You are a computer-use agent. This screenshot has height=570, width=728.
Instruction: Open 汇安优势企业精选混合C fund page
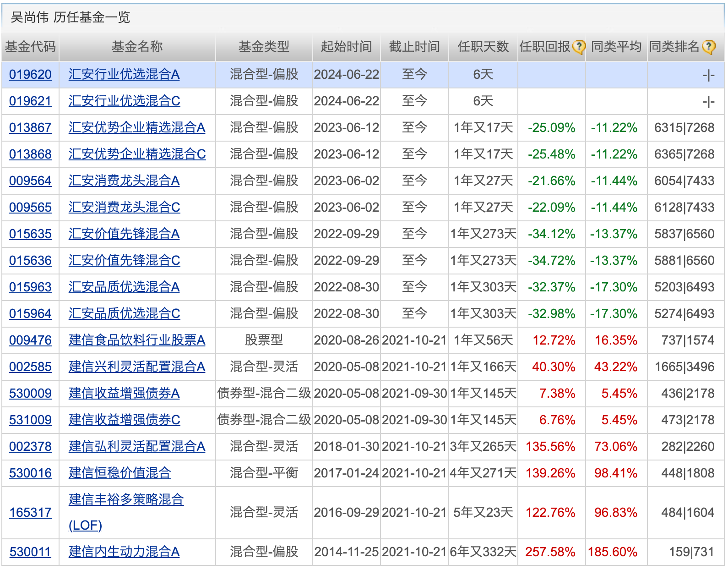137,154
